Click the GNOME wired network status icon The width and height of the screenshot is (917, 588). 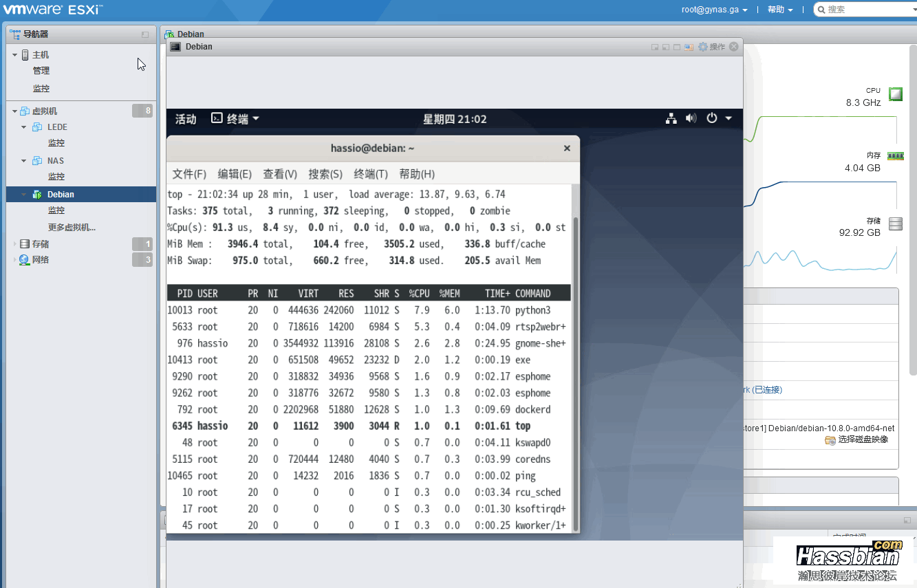(671, 118)
